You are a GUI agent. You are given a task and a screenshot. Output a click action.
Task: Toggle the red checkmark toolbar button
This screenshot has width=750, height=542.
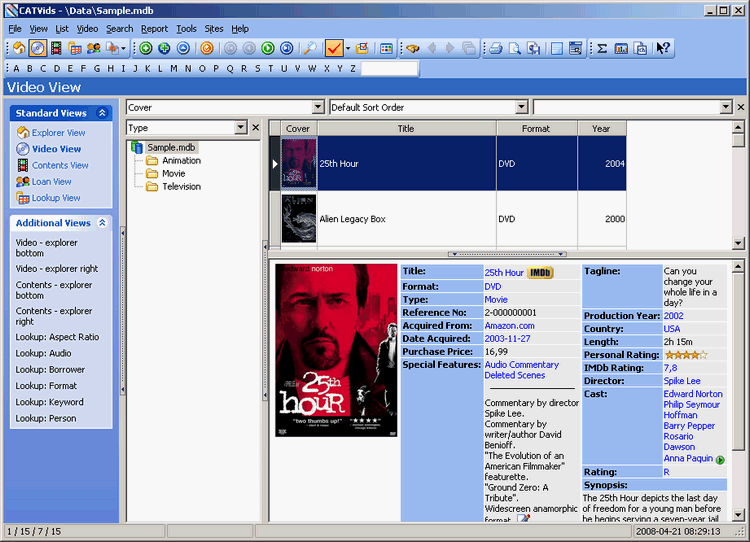pos(333,48)
